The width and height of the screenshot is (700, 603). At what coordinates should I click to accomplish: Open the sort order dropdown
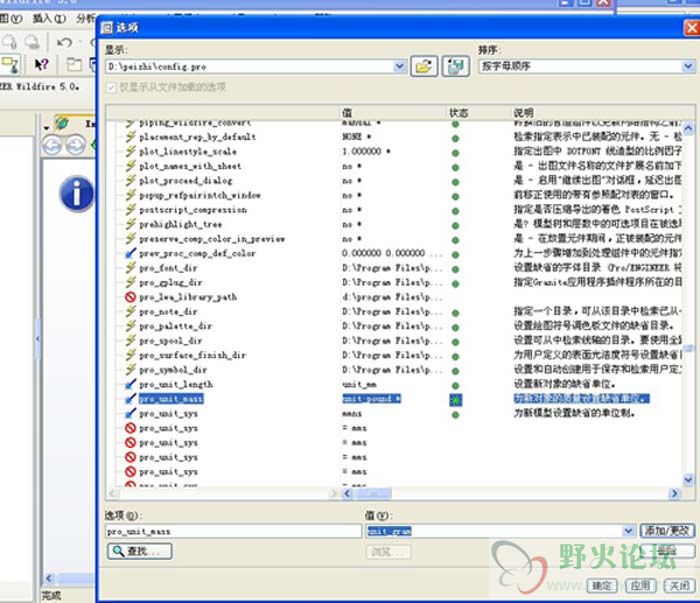[x=688, y=67]
